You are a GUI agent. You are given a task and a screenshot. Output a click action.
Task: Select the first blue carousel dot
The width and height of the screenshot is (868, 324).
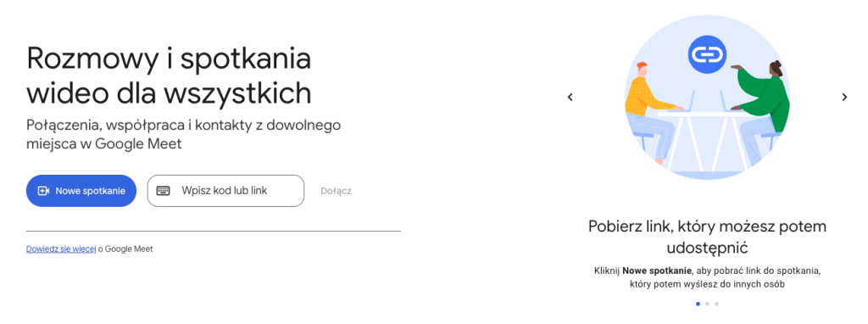click(x=698, y=304)
